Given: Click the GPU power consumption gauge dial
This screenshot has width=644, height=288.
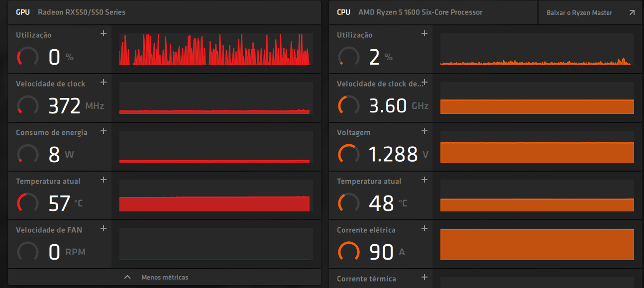Looking at the screenshot, I should (28, 154).
